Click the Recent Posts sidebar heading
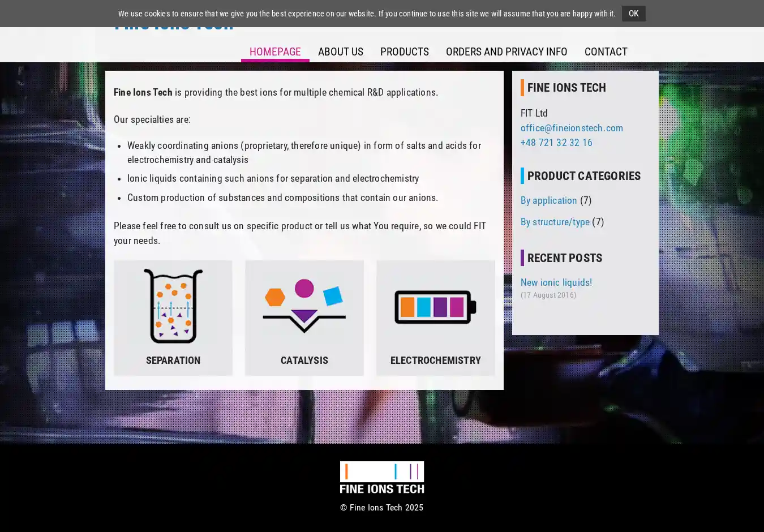This screenshot has width=764, height=532. (564, 258)
